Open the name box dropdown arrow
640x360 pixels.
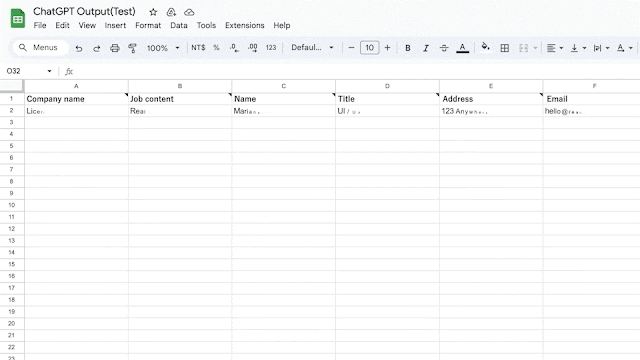49,71
